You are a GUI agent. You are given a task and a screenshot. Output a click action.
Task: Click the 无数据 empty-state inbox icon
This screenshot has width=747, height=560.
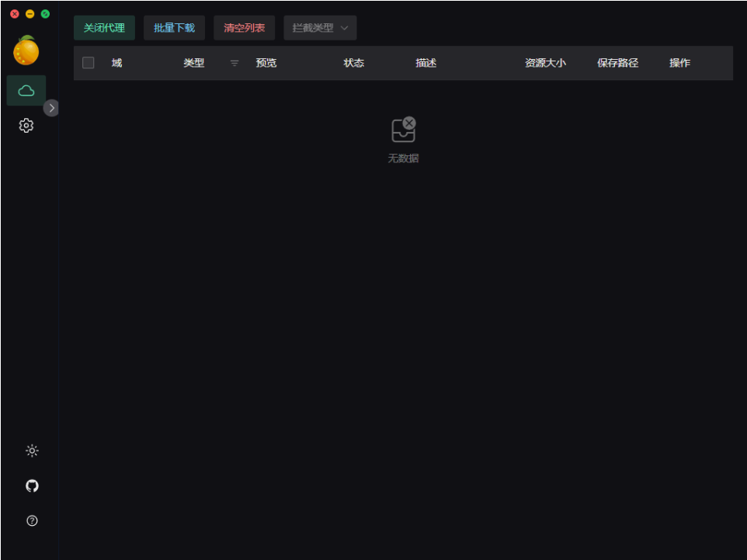point(403,129)
